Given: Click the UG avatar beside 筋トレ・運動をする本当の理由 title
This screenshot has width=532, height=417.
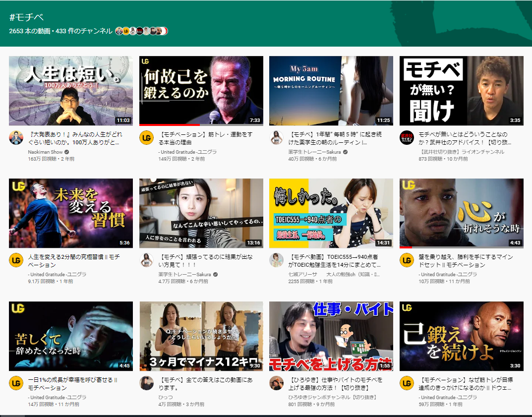Looking at the screenshot, I should 146,137.
